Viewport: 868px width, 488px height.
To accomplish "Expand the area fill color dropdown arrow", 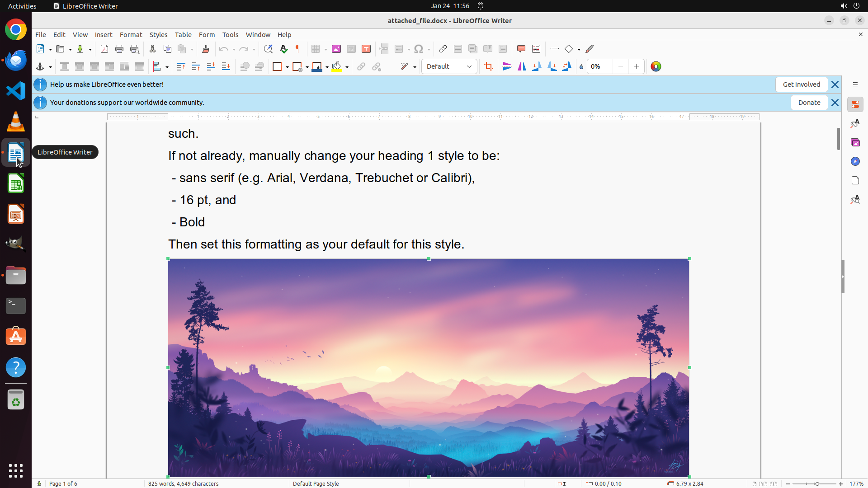I will tap(347, 67).
